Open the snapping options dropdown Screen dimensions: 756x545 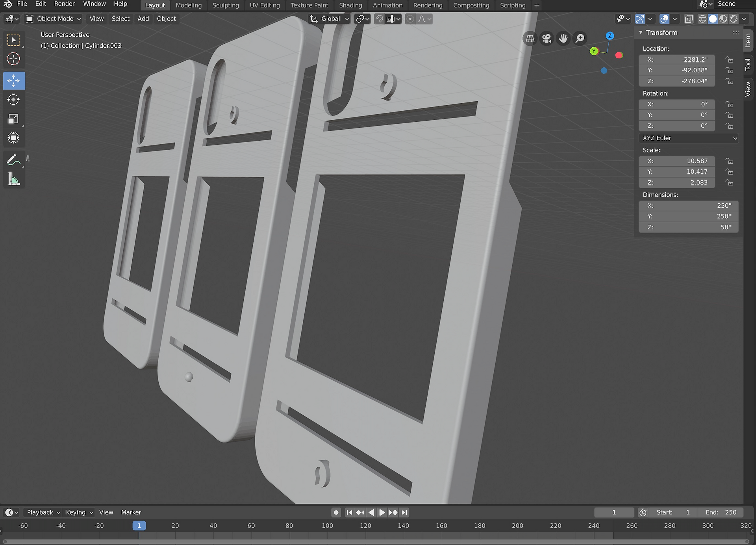(x=393, y=19)
